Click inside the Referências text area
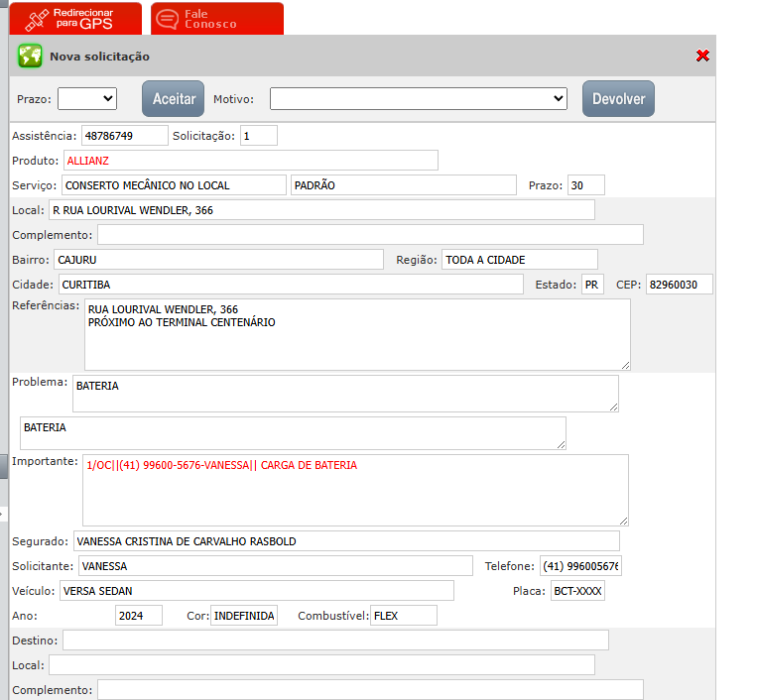 [357, 334]
